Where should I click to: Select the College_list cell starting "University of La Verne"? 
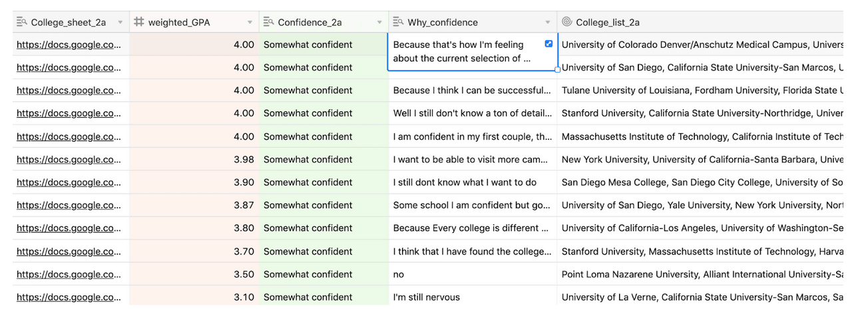[x=701, y=297]
